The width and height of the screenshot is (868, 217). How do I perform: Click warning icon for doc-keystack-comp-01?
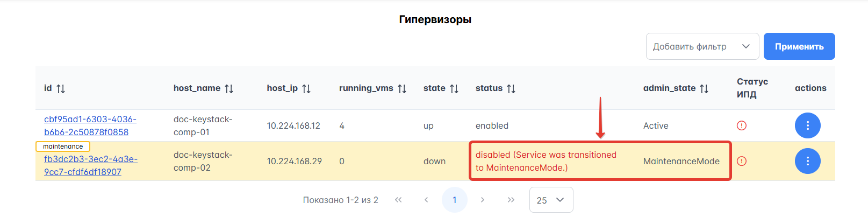(x=742, y=125)
